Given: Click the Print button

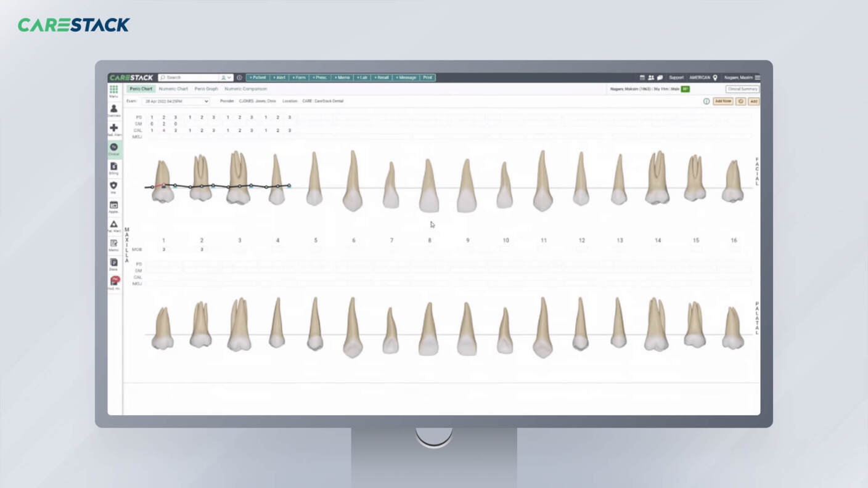Looking at the screenshot, I should pyautogui.click(x=428, y=78).
